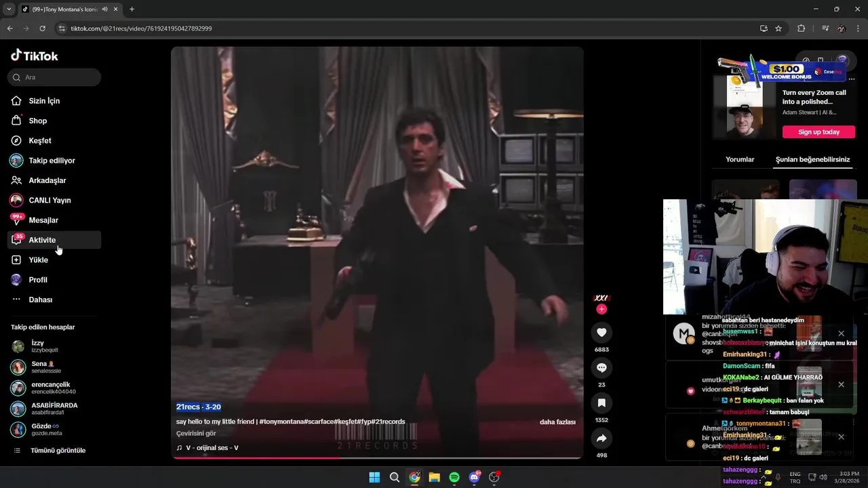Dismiss the umutkorgan notification
The image size is (868, 488).
click(x=841, y=384)
